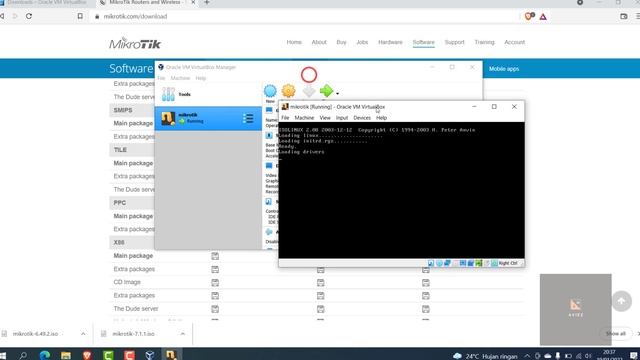The image size is (640, 360).
Task: Open File menu in mikrotik VM window
Action: click(x=285, y=118)
